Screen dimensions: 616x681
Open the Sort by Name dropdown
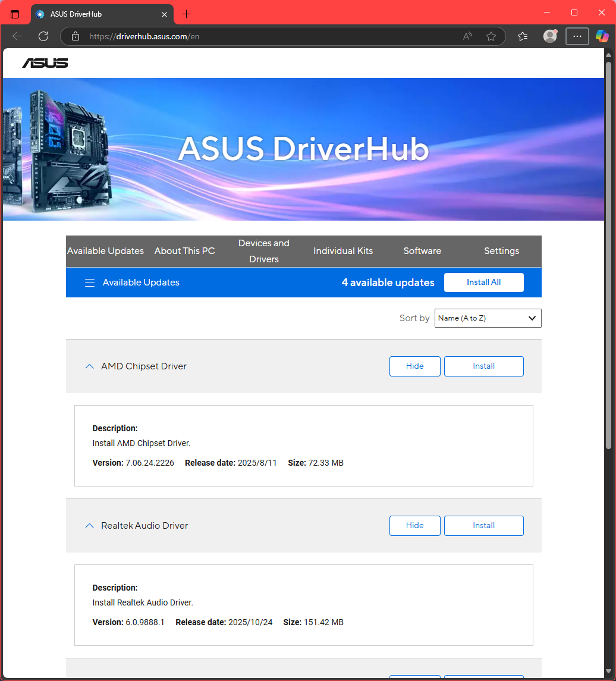[488, 318]
